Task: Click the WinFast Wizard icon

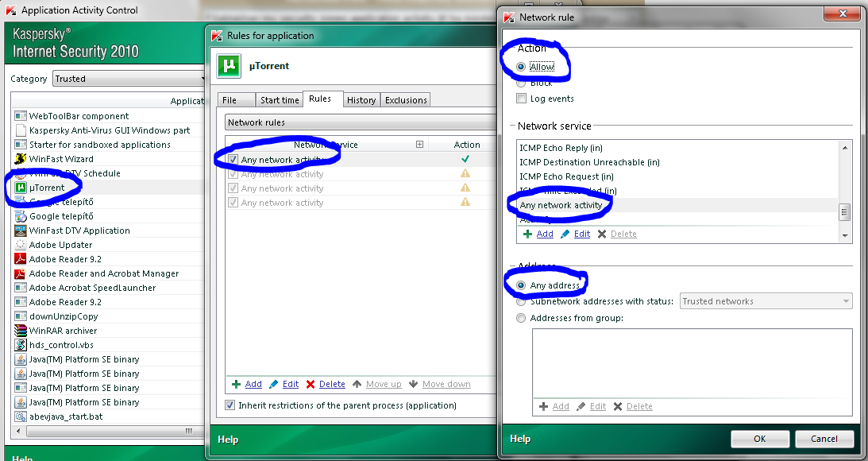Action: [x=21, y=159]
